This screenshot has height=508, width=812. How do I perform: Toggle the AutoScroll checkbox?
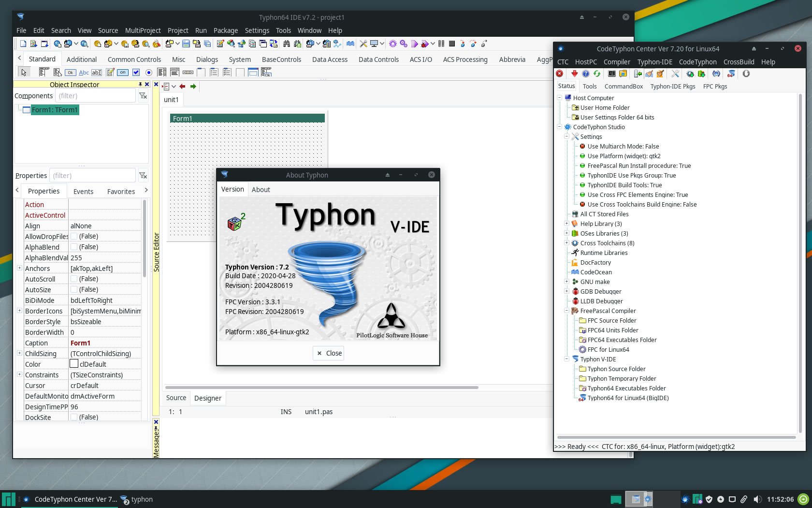point(74,279)
